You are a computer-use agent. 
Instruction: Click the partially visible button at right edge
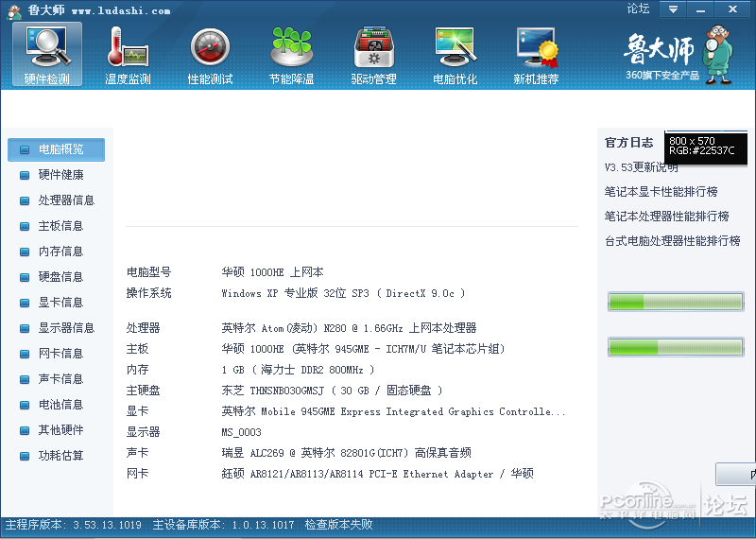coord(736,475)
